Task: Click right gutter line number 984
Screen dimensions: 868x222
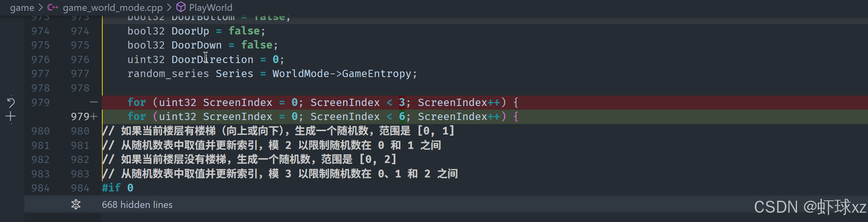Action: (80, 188)
